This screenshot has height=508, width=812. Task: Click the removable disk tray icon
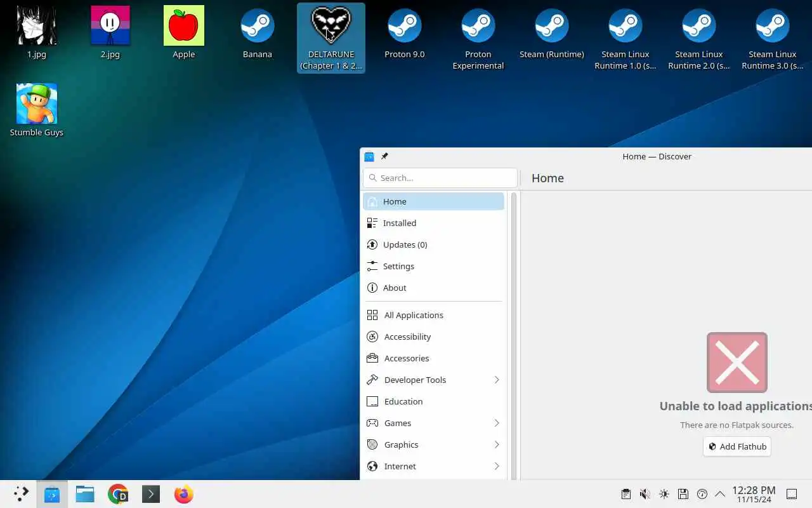pos(683,494)
